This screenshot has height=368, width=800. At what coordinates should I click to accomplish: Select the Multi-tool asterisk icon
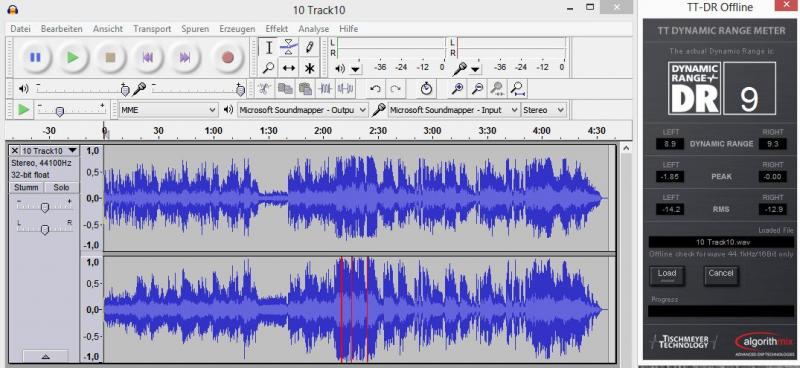[x=309, y=68]
